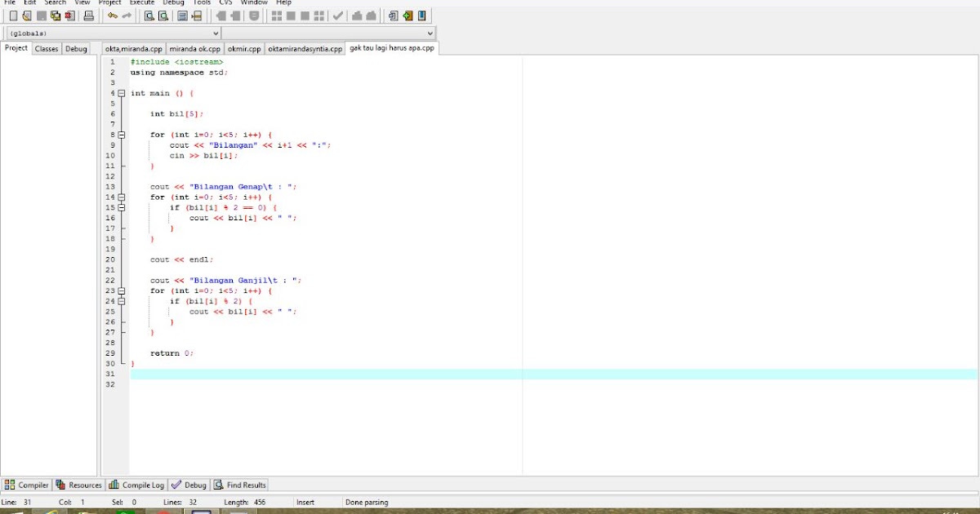The height and width of the screenshot is (514, 980).
Task: Switch to okta,miranda.cpp file tab
Action: (x=134, y=49)
